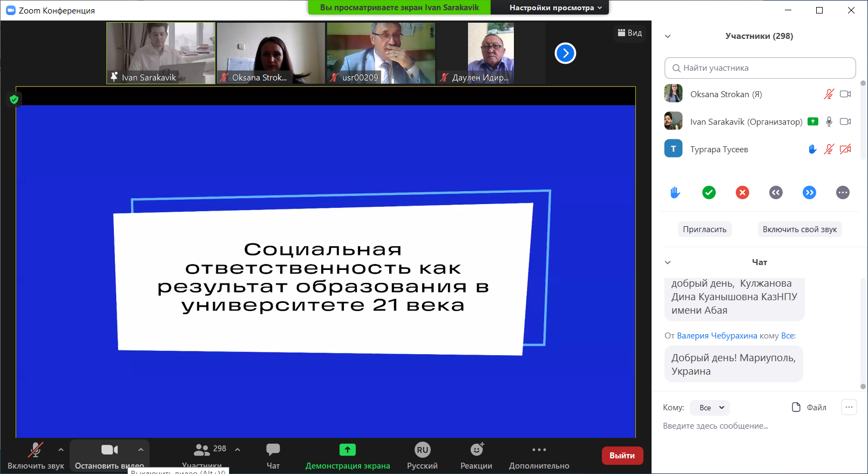Unmute microphone with Включить звук icon
The width and height of the screenshot is (868, 474).
[x=36, y=450]
